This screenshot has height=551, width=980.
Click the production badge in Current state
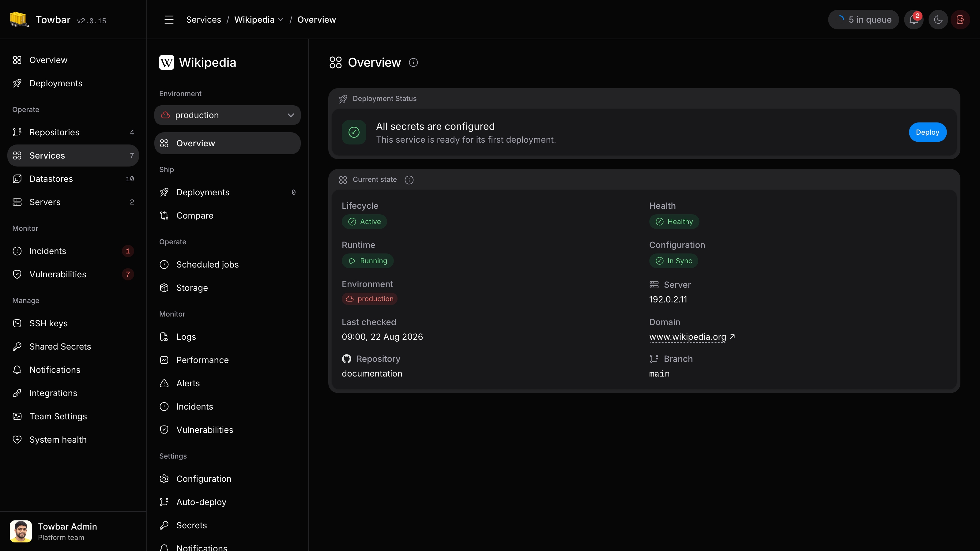(x=369, y=299)
